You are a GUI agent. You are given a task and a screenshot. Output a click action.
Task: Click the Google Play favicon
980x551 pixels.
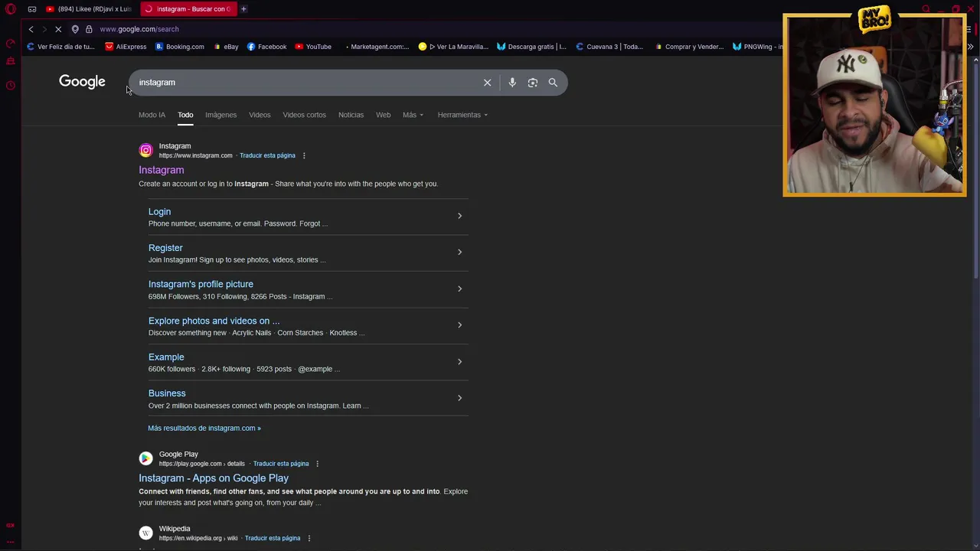tap(145, 458)
